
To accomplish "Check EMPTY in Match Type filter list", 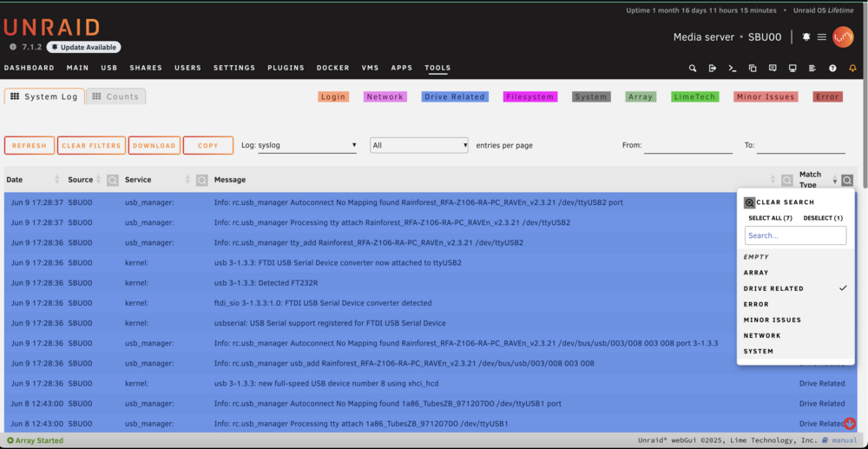I will tap(795, 257).
